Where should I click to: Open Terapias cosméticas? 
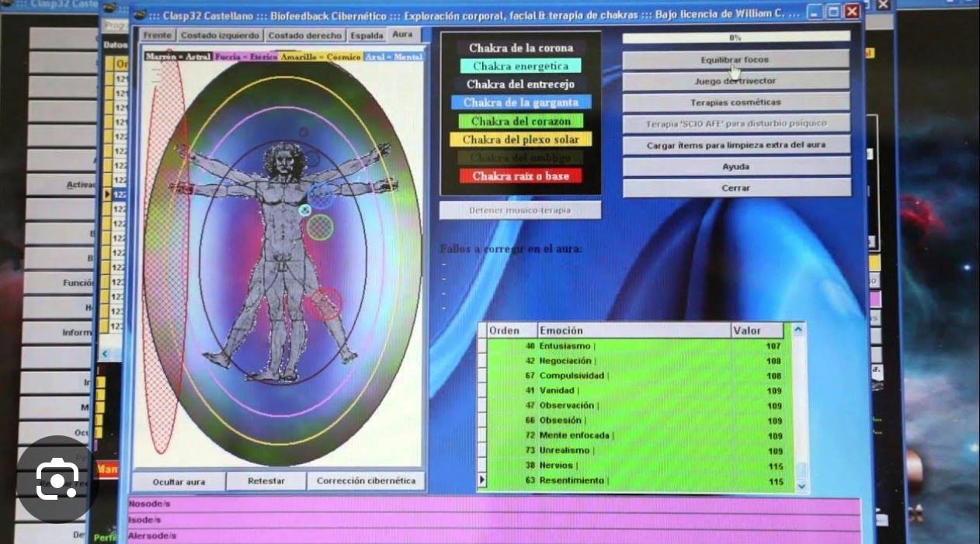(736, 102)
